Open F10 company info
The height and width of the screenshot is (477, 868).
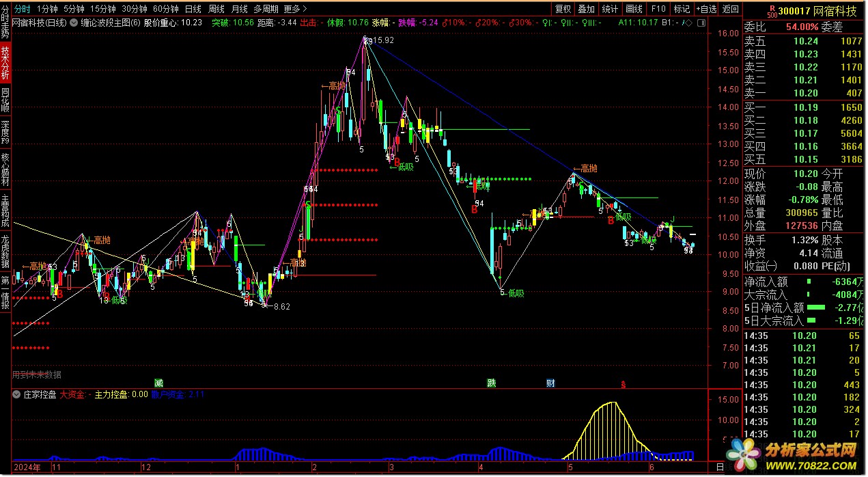pos(658,9)
